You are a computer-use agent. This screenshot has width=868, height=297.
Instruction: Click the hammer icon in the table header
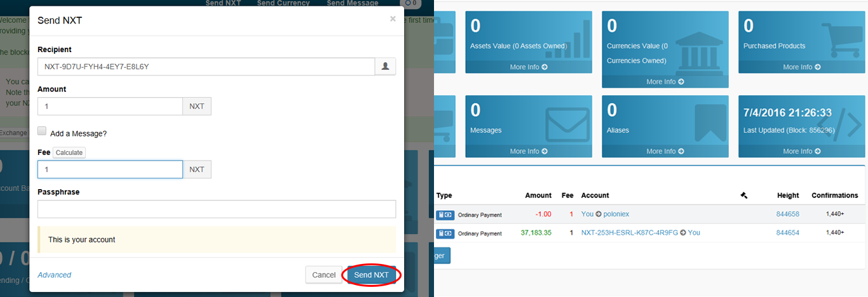coord(744,195)
